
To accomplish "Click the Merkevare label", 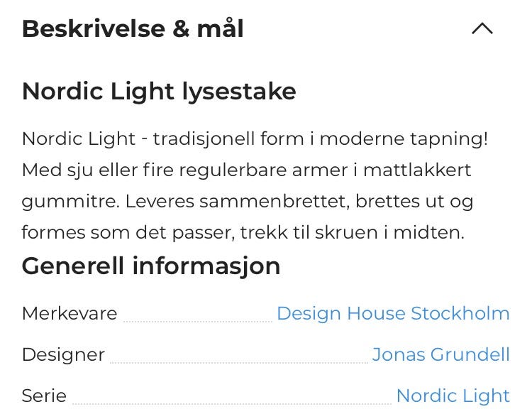I will (70, 313).
